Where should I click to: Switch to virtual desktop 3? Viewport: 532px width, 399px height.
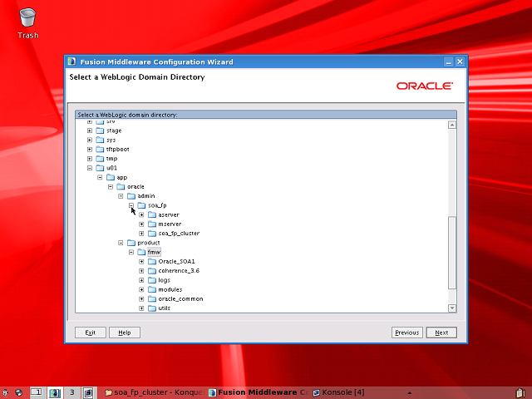[x=72, y=392]
